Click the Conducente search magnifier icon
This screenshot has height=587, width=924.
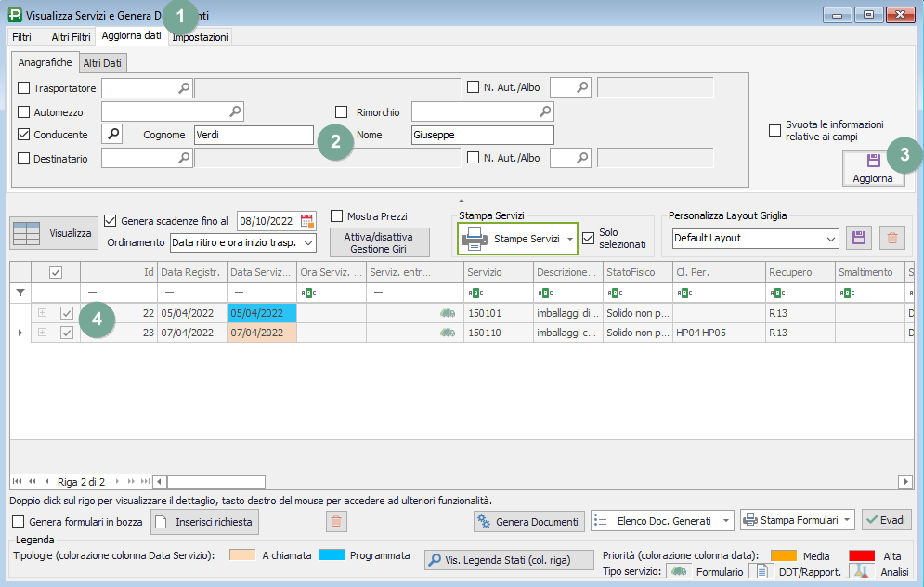[x=111, y=135]
